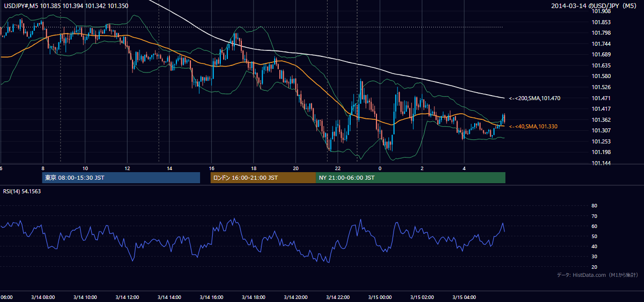Viewport: 644px width, 302px height.
Task: Click the 200 SMA 101.470 label
Action: [535, 98]
